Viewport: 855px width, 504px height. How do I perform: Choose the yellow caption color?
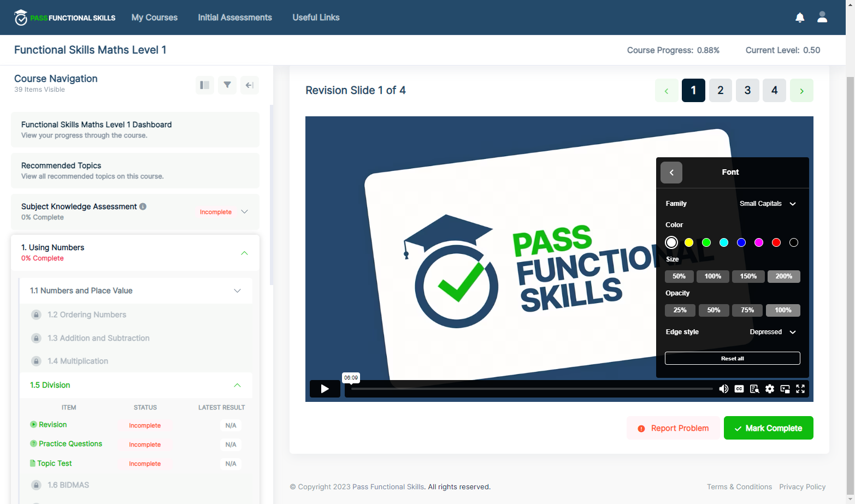click(689, 242)
